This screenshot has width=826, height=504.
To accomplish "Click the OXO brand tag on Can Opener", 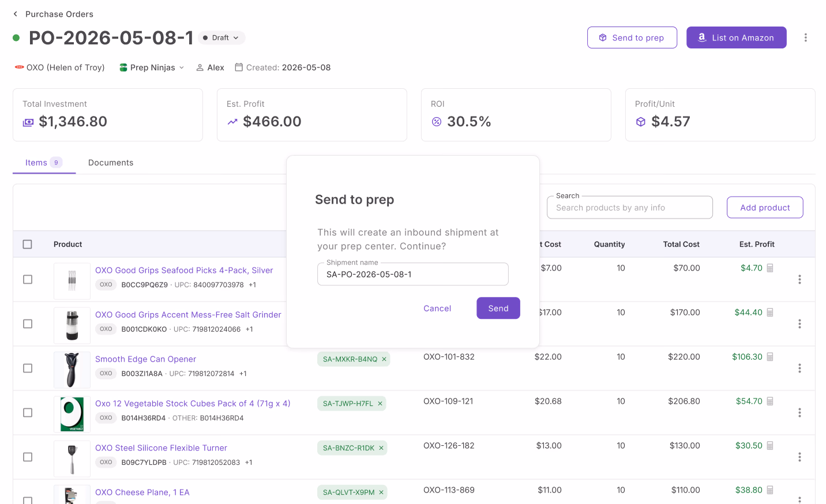I will tap(106, 374).
